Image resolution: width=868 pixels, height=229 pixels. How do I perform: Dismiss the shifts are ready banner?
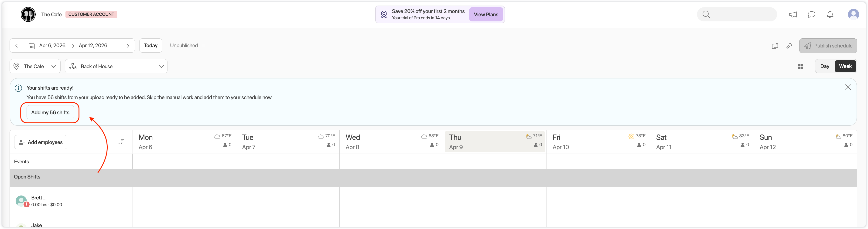(x=848, y=88)
